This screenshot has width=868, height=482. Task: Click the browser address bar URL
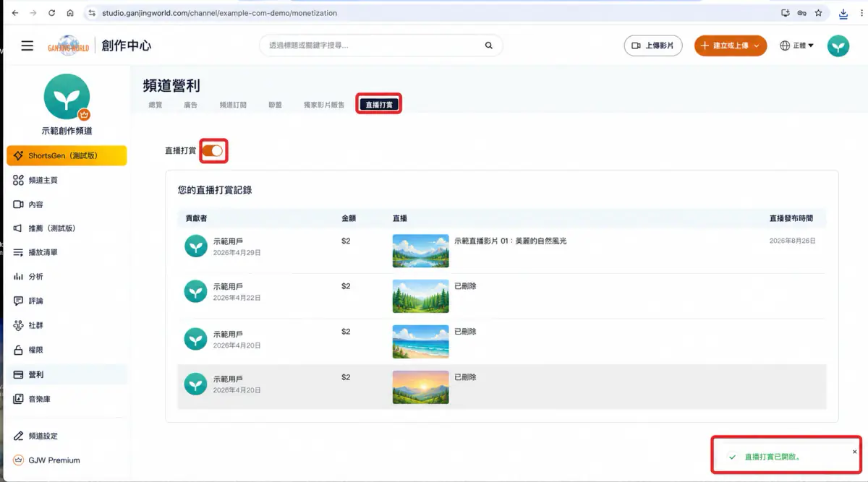tap(219, 13)
